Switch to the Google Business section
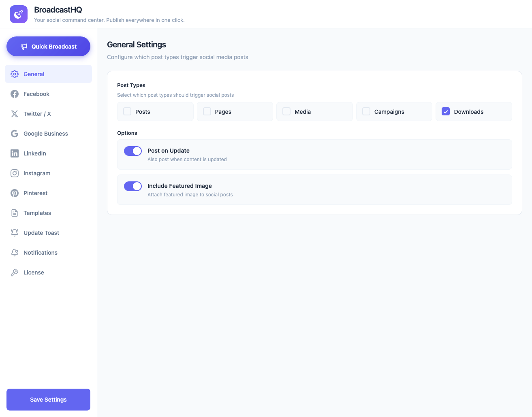Viewport: 532px width, 417px height. pos(15,134)
